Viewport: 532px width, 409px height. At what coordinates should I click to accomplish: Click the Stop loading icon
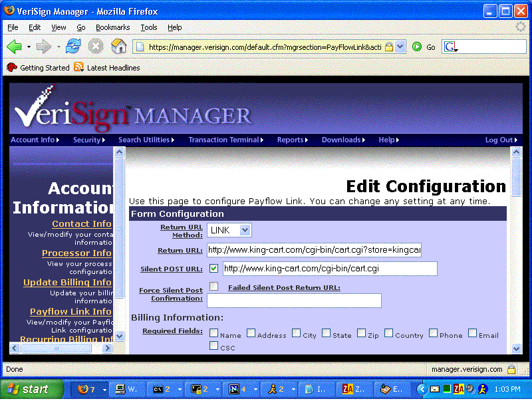(96, 46)
